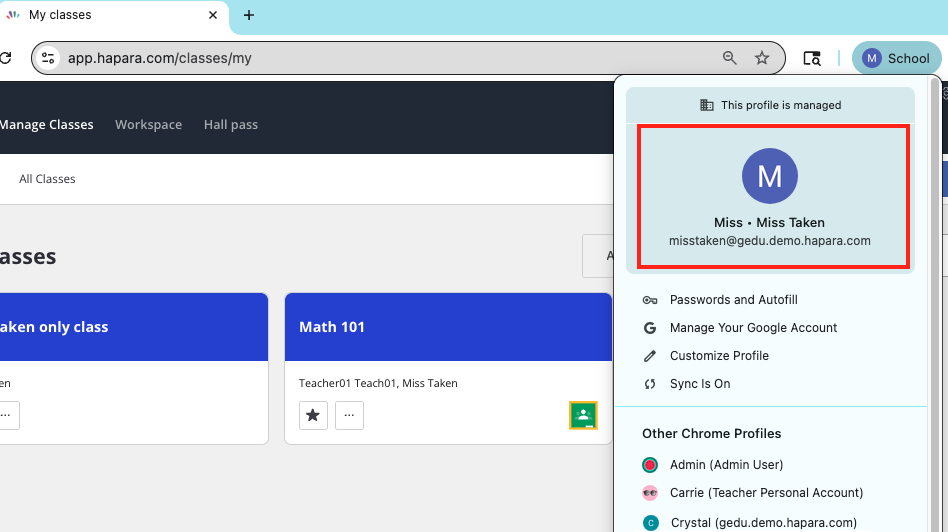Open Workspace in Hapara nav
The image size is (948, 532).
pos(149,125)
